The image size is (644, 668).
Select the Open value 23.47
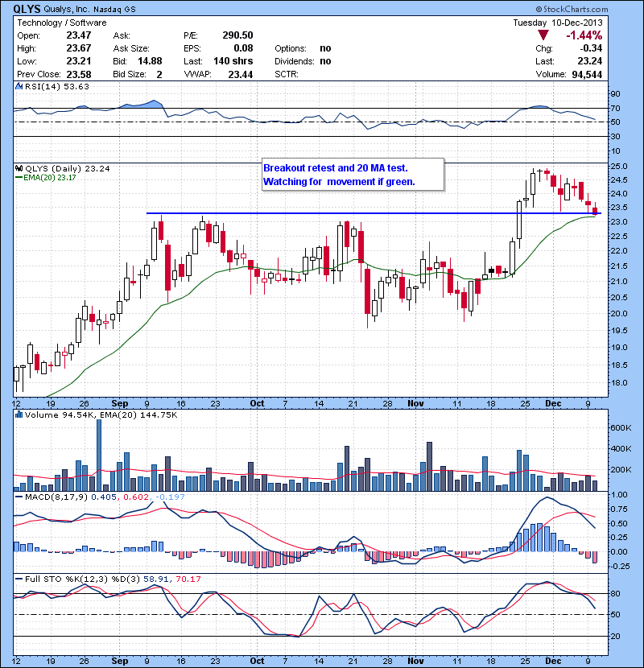click(x=79, y=35)
